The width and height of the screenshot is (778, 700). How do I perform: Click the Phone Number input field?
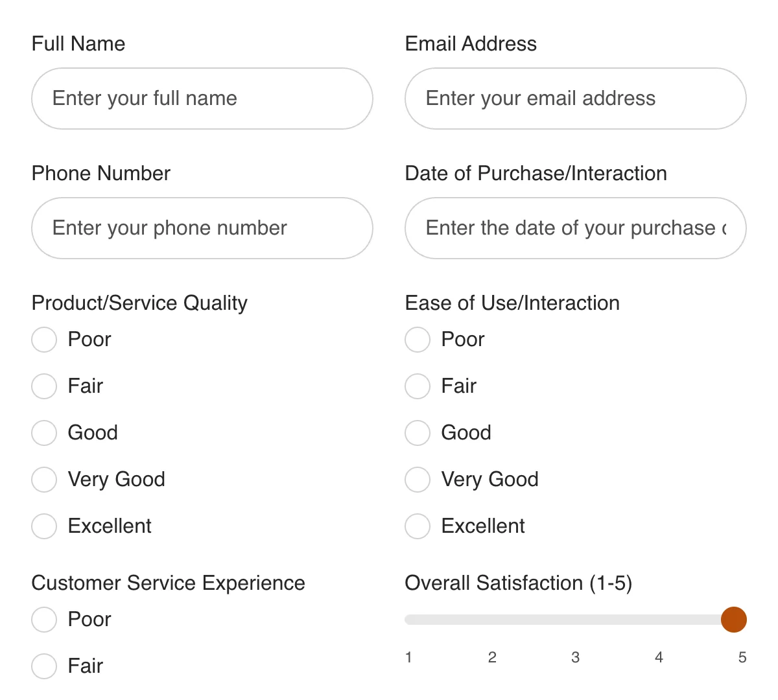(202, 228)
